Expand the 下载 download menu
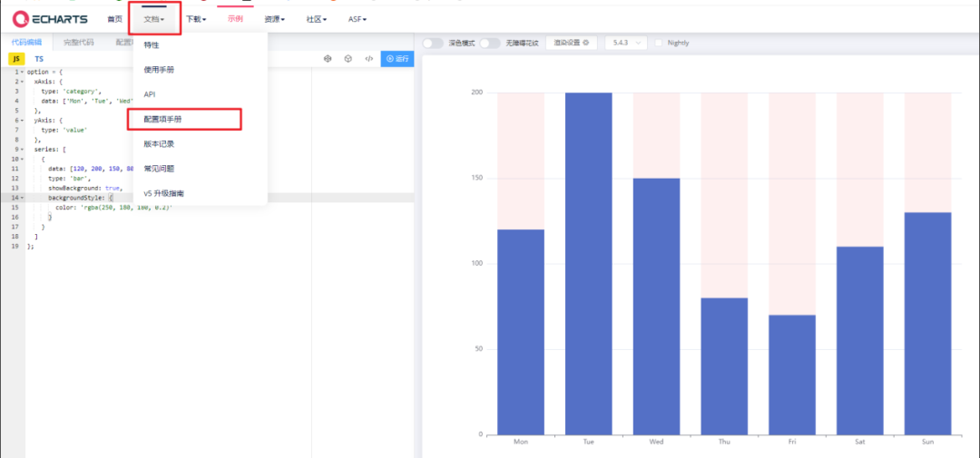 [x=196, y=19]
